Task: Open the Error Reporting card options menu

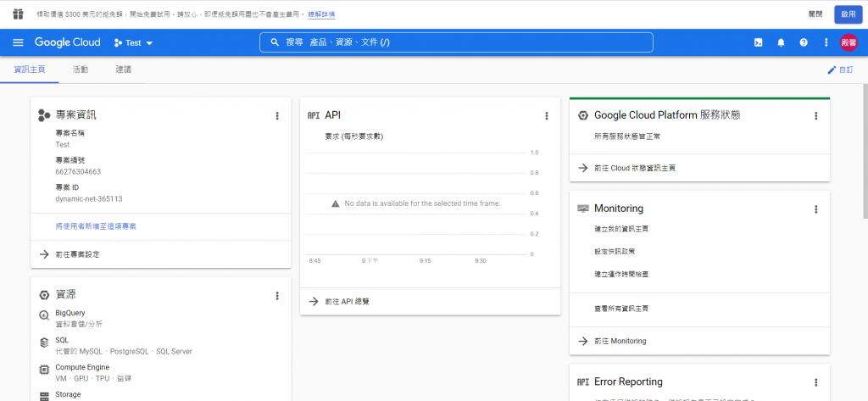Action: (x=815, y=382)
